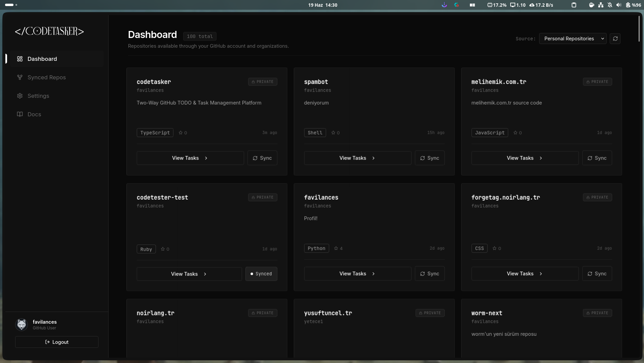Click the Ruby language tag
Image resolution: width=644 pixels, height=363 pixels.
[146, 249]
